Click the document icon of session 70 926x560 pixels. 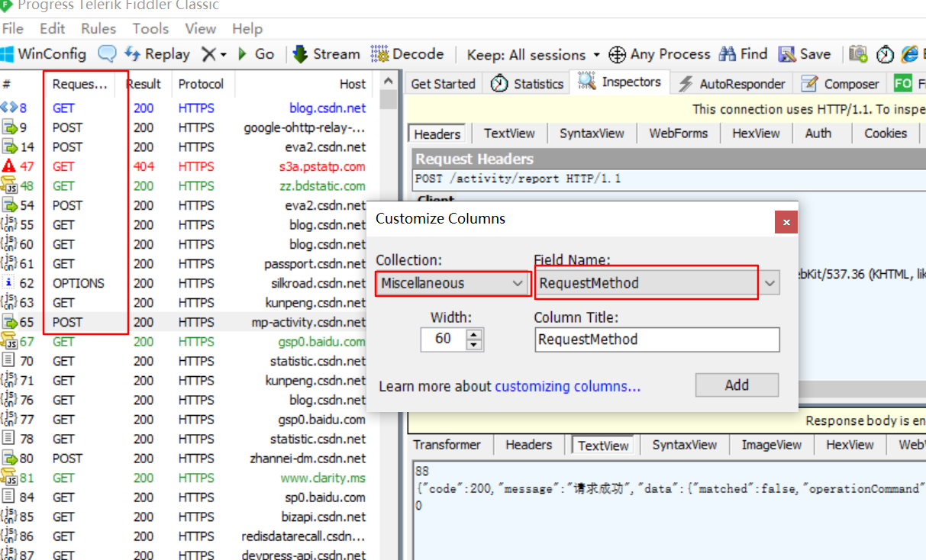(x=8, y=361)
